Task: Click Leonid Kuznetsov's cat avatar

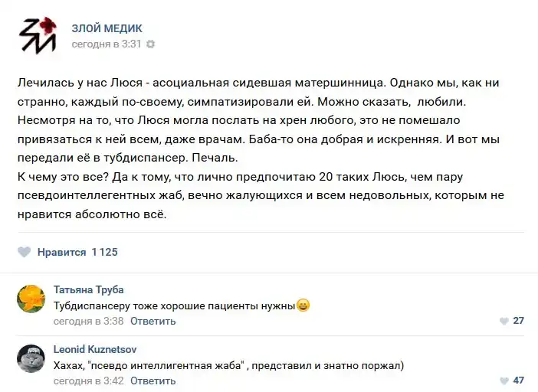Action: click(31, 358)
